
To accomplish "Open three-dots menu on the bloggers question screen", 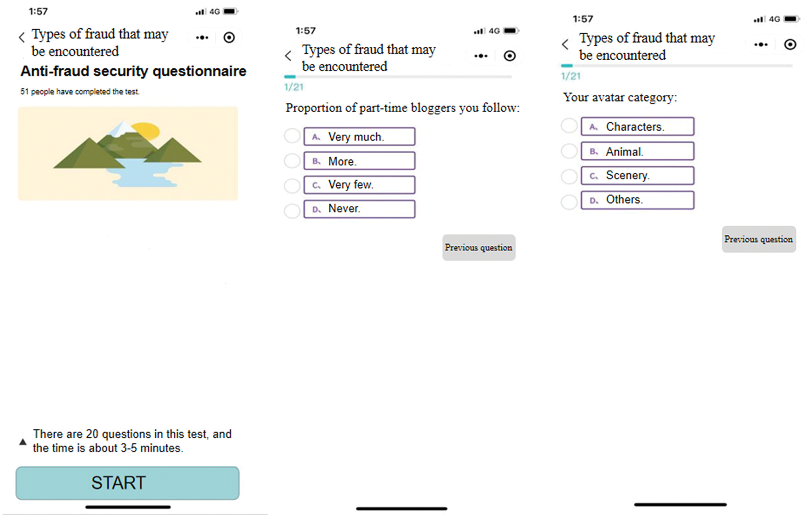I will pos(481,55).
